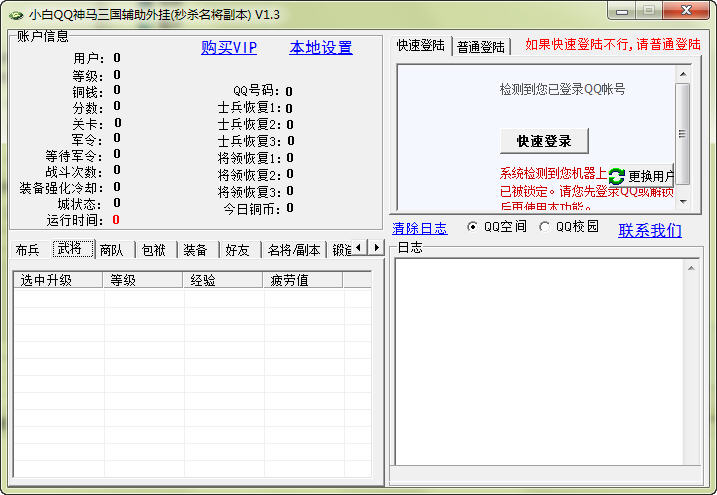Image resolution: width=717 pixels, height=495 pixels.
Task: Click the 清除日志 link
Action: pyautogui.click(x=420, y=228)
